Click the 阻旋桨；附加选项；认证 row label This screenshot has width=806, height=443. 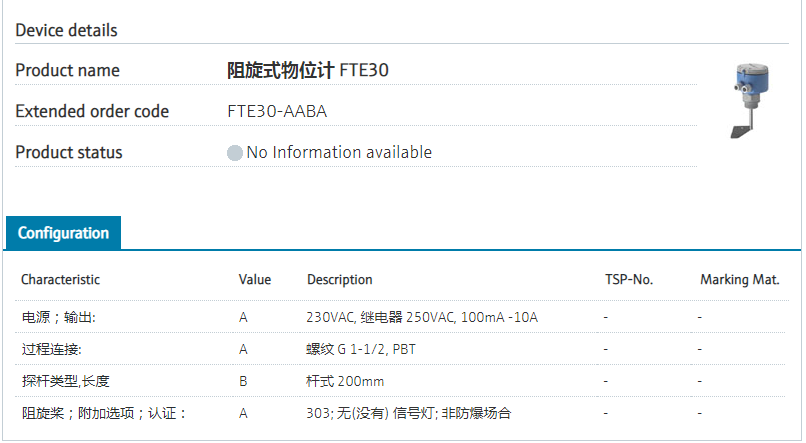104,413
